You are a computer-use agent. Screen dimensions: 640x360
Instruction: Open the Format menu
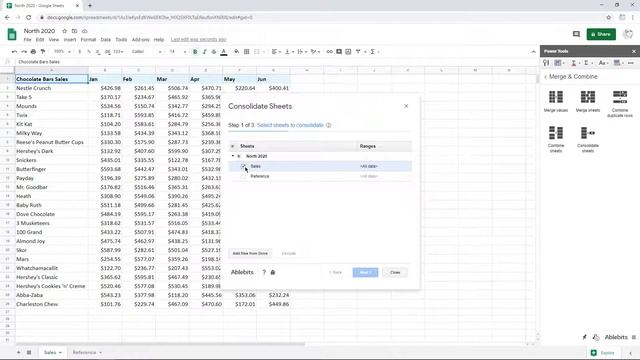tap(88, 40)
